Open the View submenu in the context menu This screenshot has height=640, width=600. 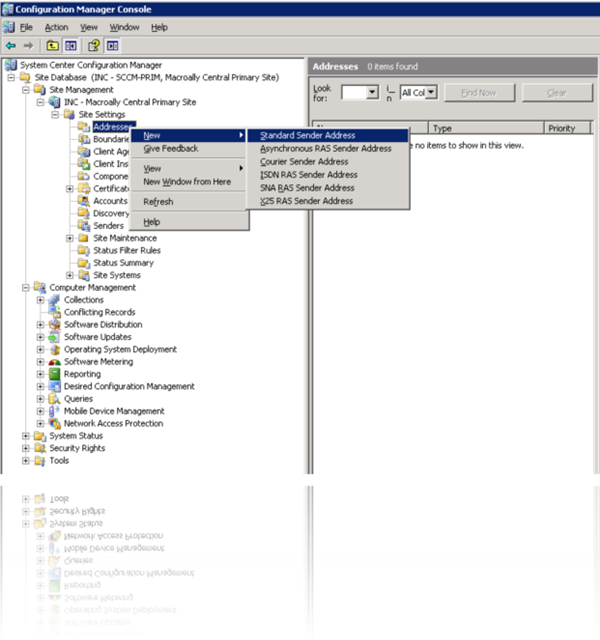pyautogui.click(x=189, y=169)
